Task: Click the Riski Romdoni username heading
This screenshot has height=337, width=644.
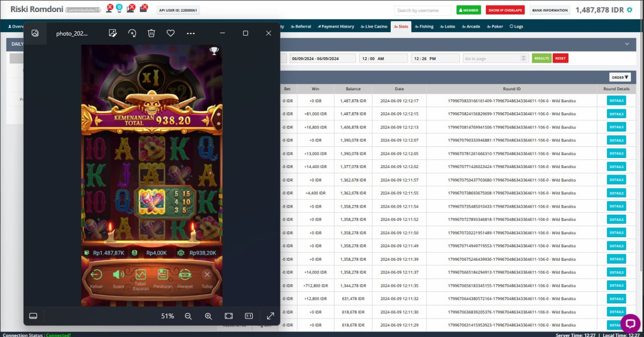Action: click(38, 9)
